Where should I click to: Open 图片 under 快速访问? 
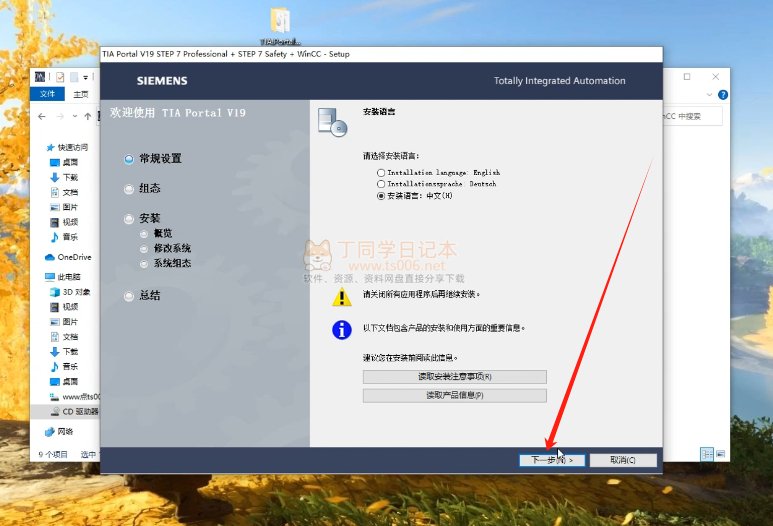point(64,207)
